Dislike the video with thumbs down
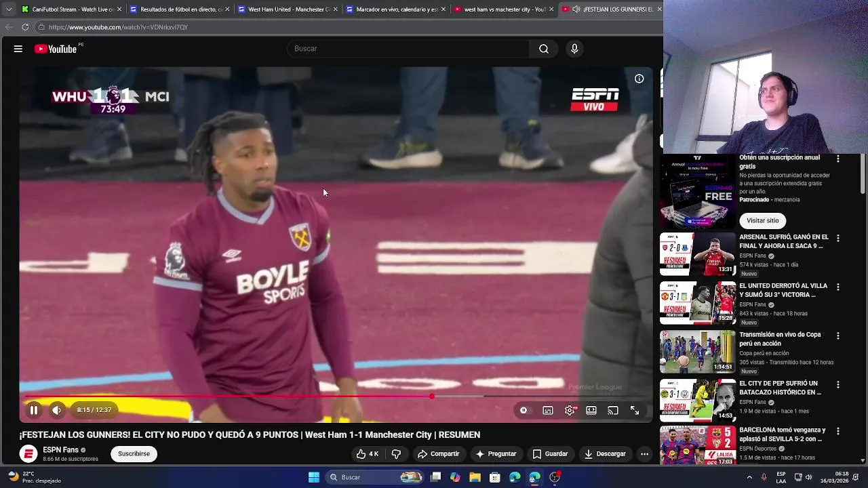868x488 pixels. (x=397, y=453)
